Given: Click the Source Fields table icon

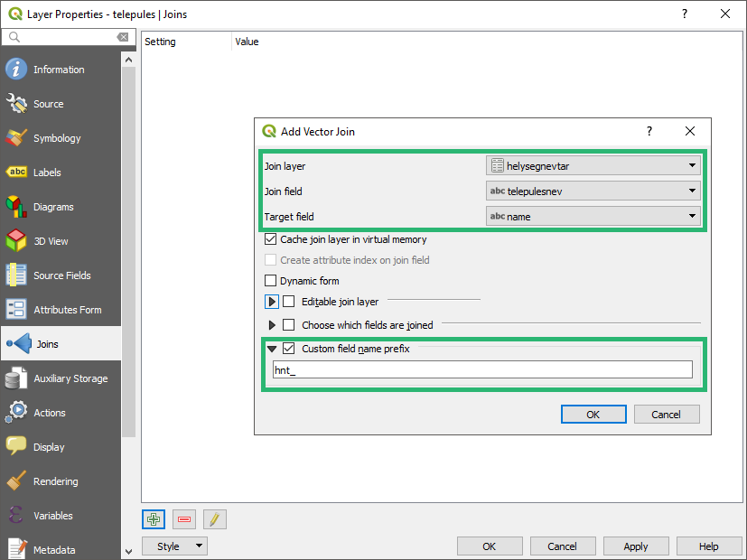Looking at the screenshot, I should pos(16,275).
